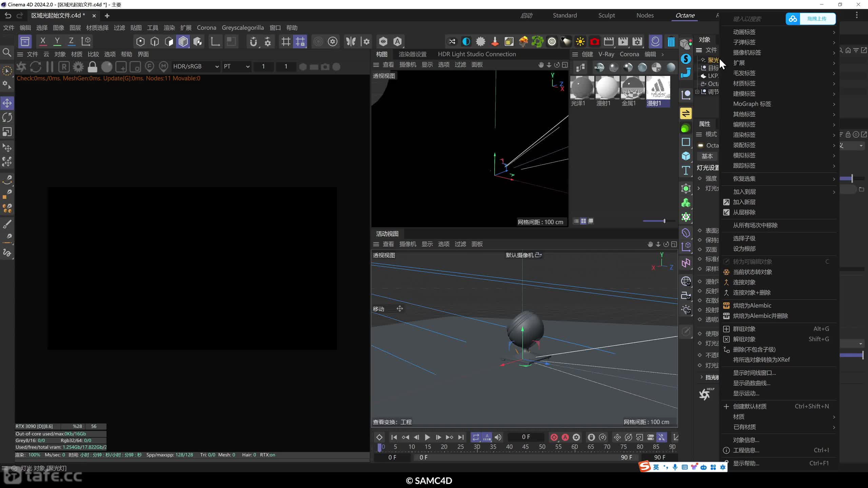Toggle autokeying red A button
This screenshot has height=488, width=868.
pyautogui.click(x=565, y=437)
